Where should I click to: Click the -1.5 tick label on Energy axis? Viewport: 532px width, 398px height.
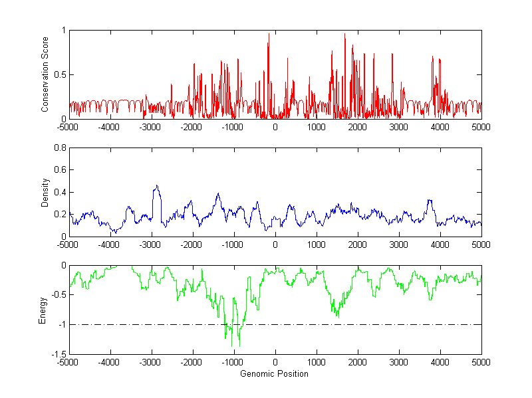tap(58, 355)
